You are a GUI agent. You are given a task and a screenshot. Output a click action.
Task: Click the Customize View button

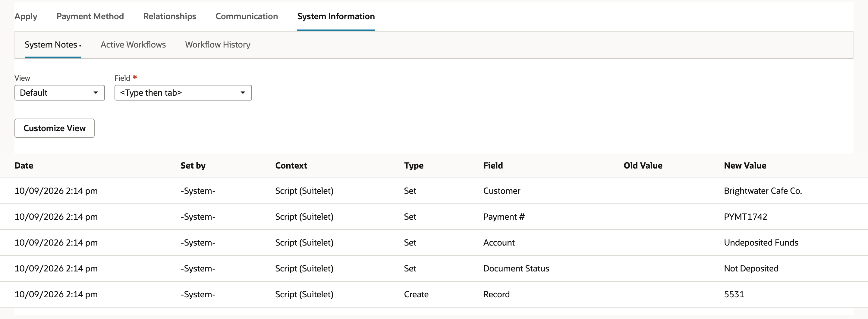55,128
